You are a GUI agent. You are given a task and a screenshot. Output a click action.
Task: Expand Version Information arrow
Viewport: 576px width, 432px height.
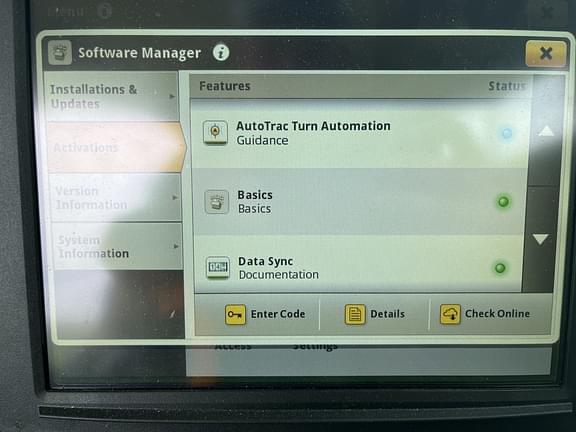click(175, 198)
